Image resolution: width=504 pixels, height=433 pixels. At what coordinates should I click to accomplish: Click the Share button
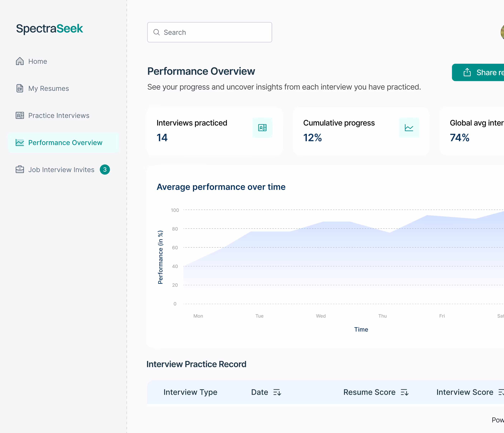coord(478,72)
